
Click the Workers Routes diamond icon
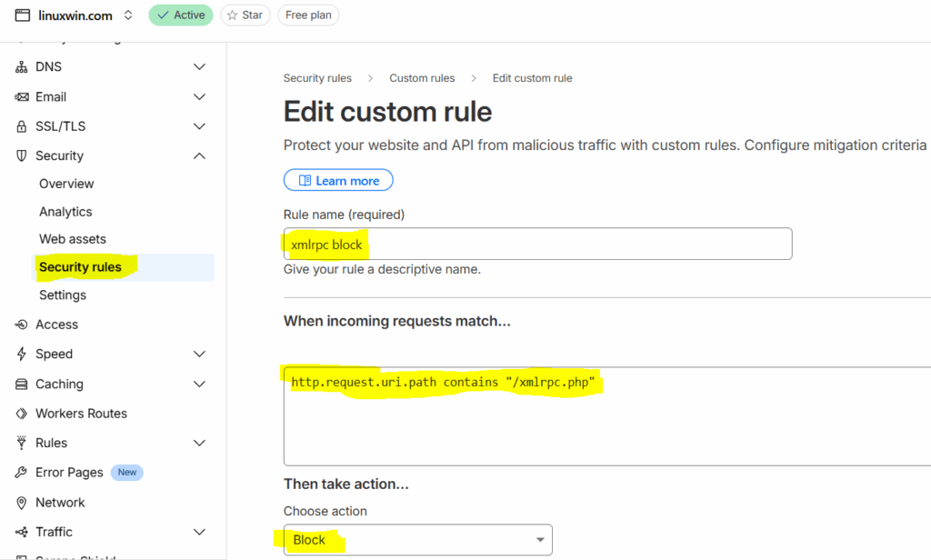pyautogui.click(x=22, y=414)
